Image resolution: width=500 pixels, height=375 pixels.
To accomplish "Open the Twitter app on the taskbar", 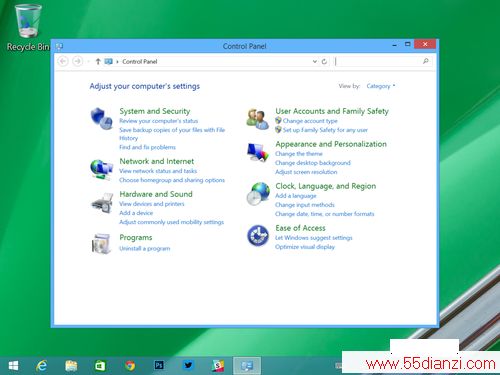I will pos(188,365).
